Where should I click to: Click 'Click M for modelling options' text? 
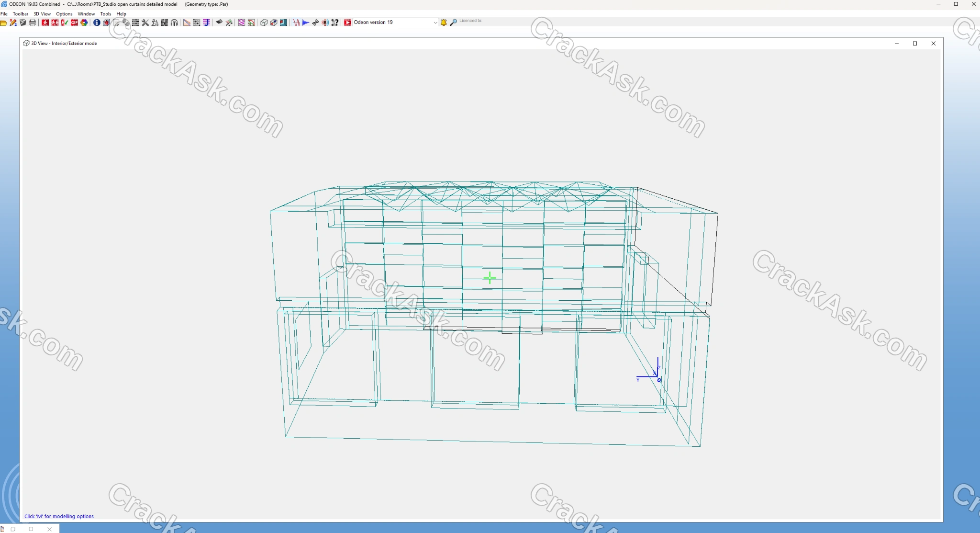pos(59,516)
